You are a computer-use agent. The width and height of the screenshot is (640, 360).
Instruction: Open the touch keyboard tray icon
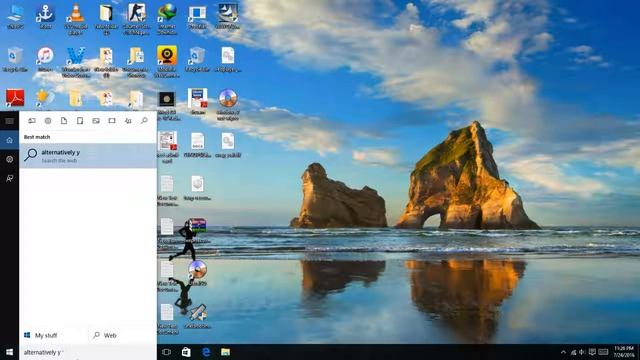(603, 352)
